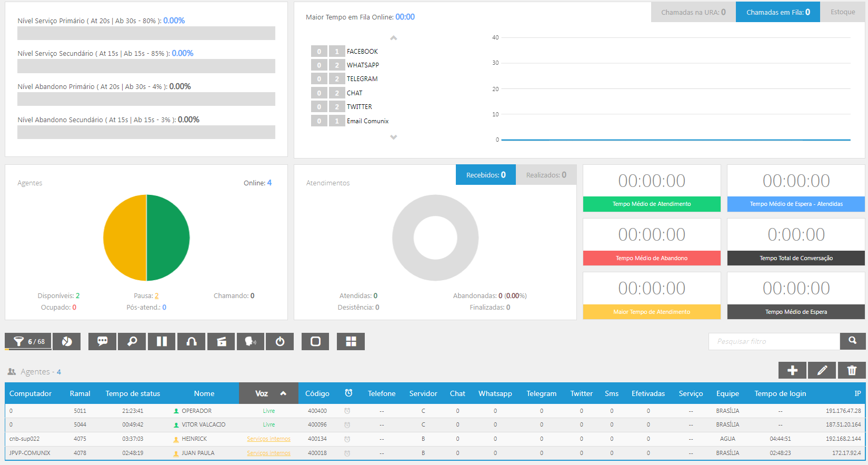Screen dimensions: 868x465
Task: Click the search magnifier next to filter field
Action: click(x=853, y=341)
